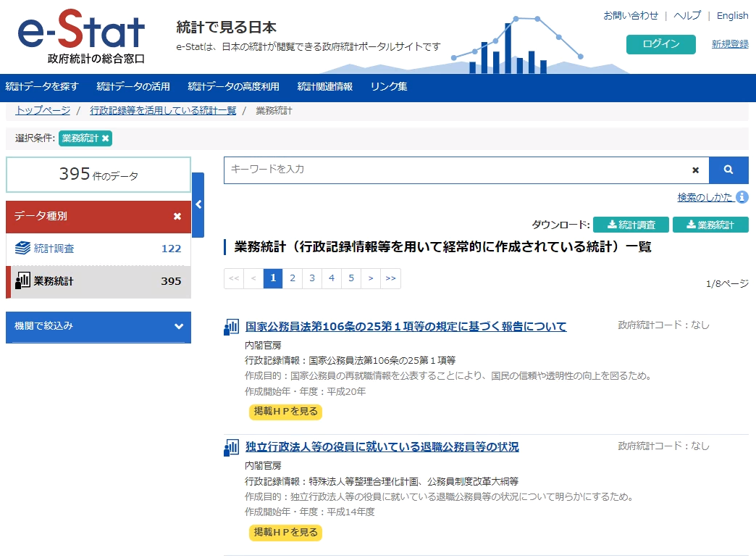The width and height of the screenshot is (756, 558).
Task: Click 1/8ページ page indicator
Action: pyautogui.click(x=727, y=284)
